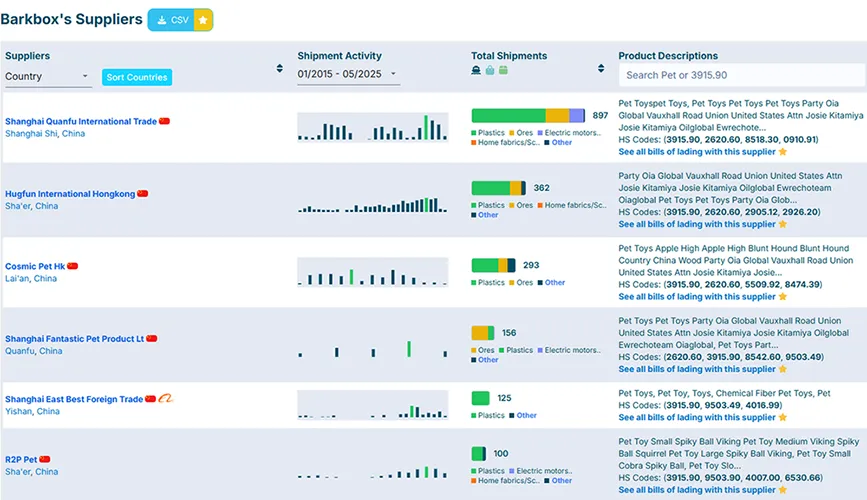Click the Yishan, China location text
Screen dimensions: 867x500
(x=32, y=412)
